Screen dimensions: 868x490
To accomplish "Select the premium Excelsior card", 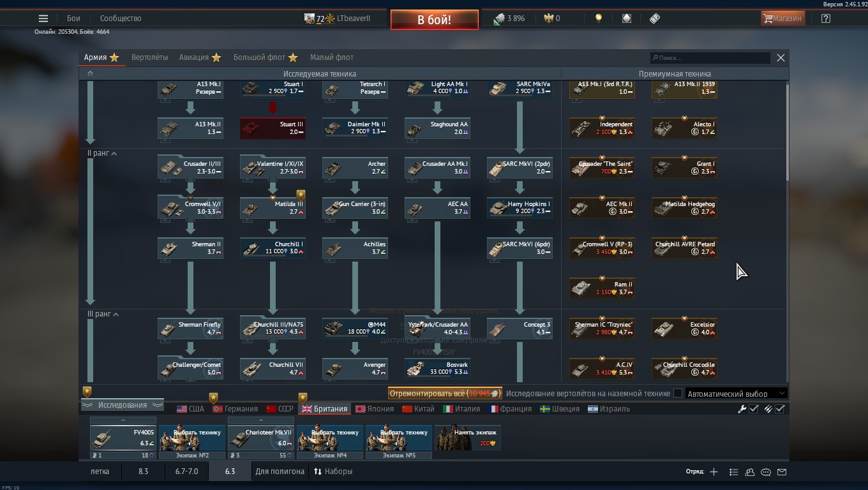I will click(684, 329).
